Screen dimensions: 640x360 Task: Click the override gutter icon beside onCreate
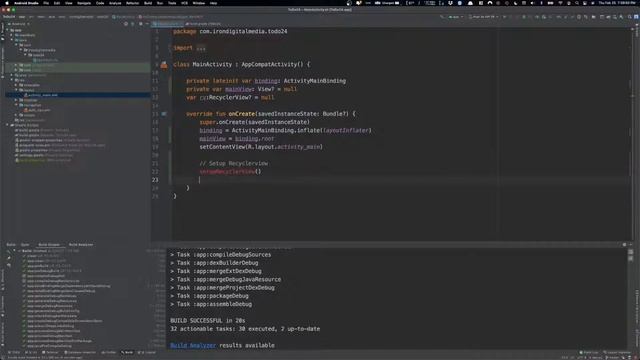164,114
